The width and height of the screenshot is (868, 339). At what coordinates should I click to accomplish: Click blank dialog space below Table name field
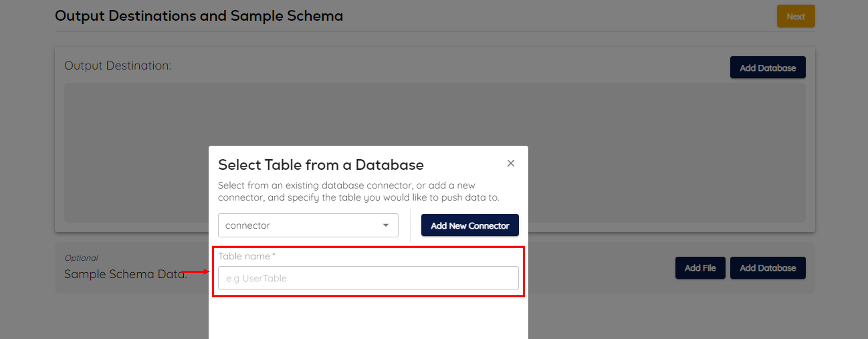pyautogui.click(x=368, y=318)
